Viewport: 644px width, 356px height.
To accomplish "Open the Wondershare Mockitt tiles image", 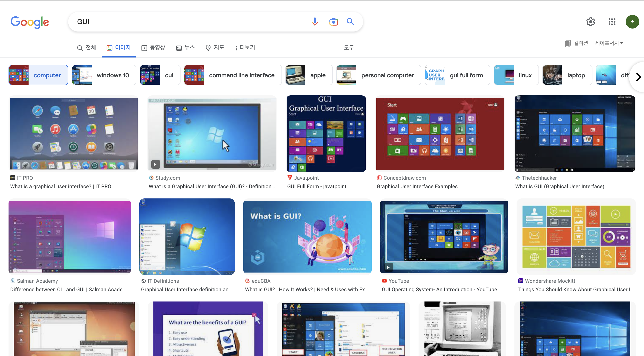I will click(576, 236).
